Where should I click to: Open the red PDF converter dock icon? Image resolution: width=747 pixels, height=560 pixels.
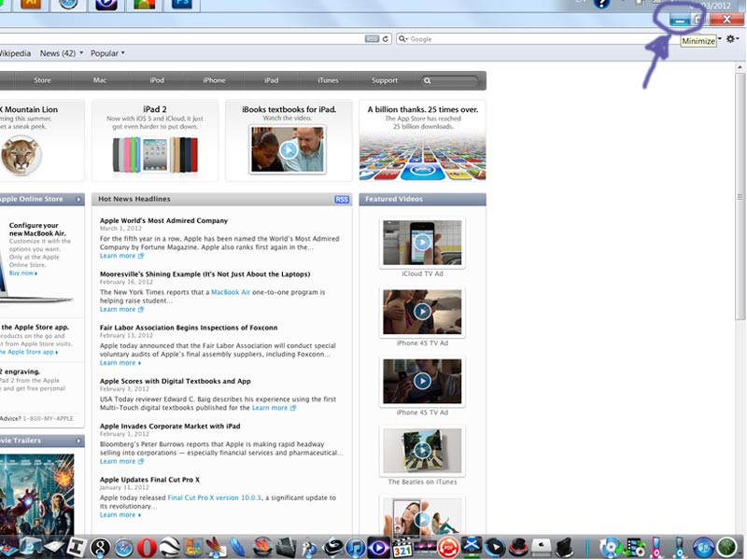(x=448, y=548)
